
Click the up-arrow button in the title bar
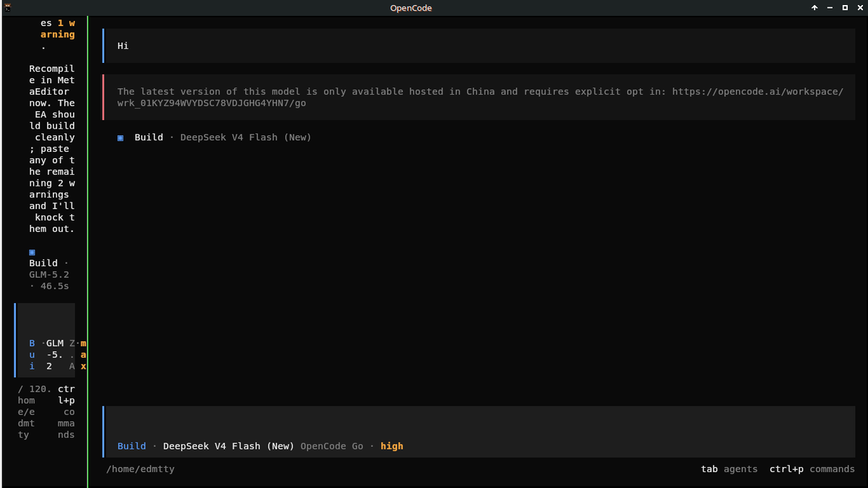pyautogui.click(x=814, y=8)
